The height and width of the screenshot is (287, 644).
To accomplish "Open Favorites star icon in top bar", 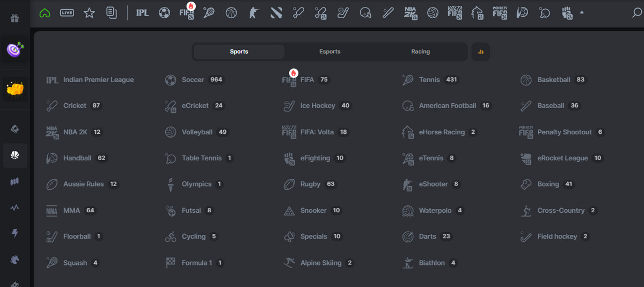I will pyautogui.click(x=89, y=13).
